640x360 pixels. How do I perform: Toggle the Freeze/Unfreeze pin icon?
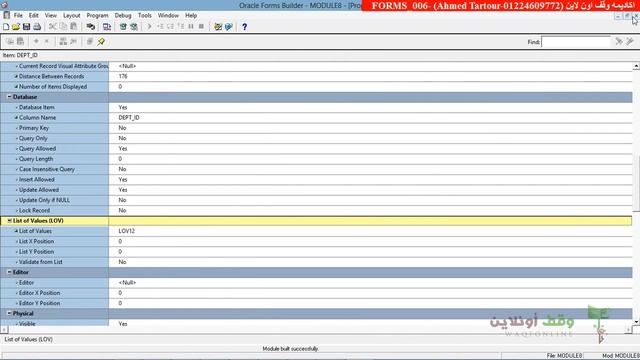pos(101,42)
